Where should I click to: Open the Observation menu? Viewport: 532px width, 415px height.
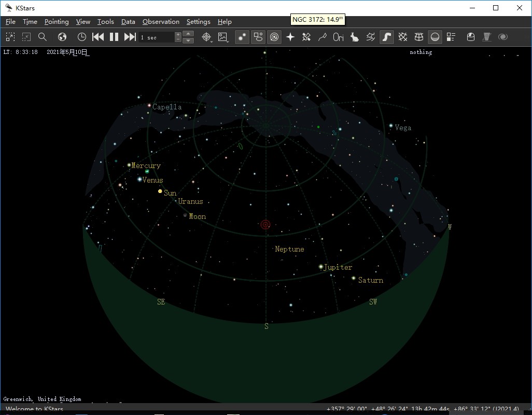[x=161, y=22]
